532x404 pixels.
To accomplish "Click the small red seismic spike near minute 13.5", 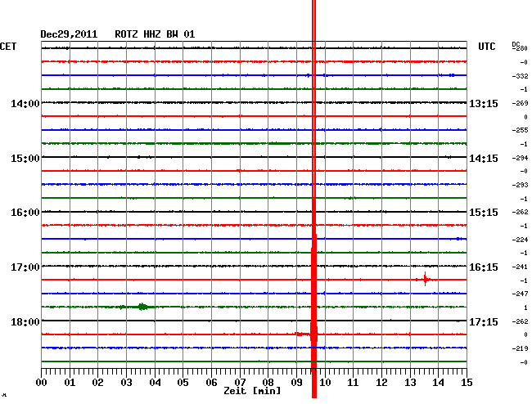I will pyautogui.click(x=425, y=279).
